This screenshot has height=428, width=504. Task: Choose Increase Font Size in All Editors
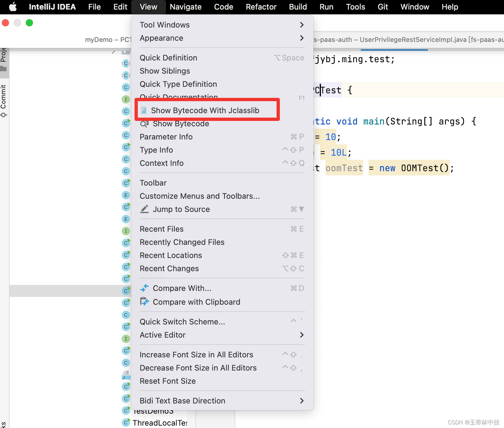(222, 355)
